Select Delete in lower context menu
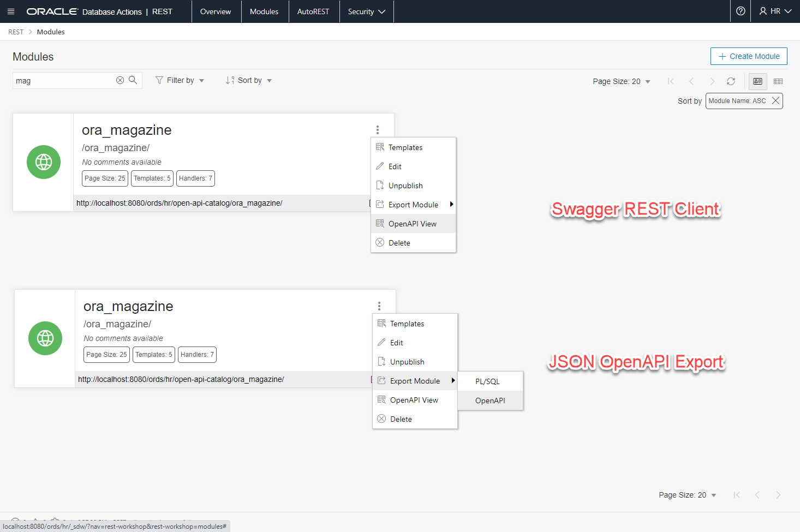The image size is (800, 532). click(x=415, y=419)
